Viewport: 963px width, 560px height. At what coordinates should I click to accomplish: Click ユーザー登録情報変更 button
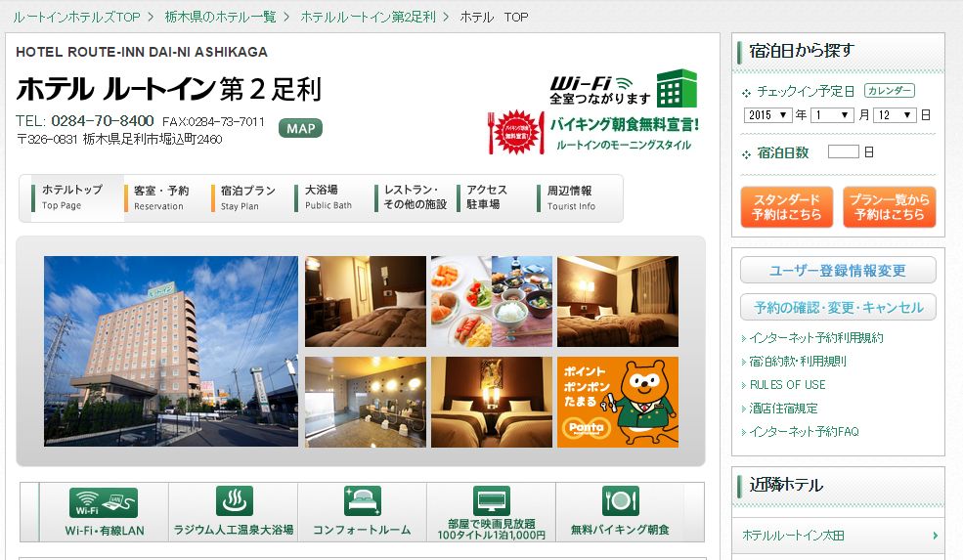click(x=838, y=270)
